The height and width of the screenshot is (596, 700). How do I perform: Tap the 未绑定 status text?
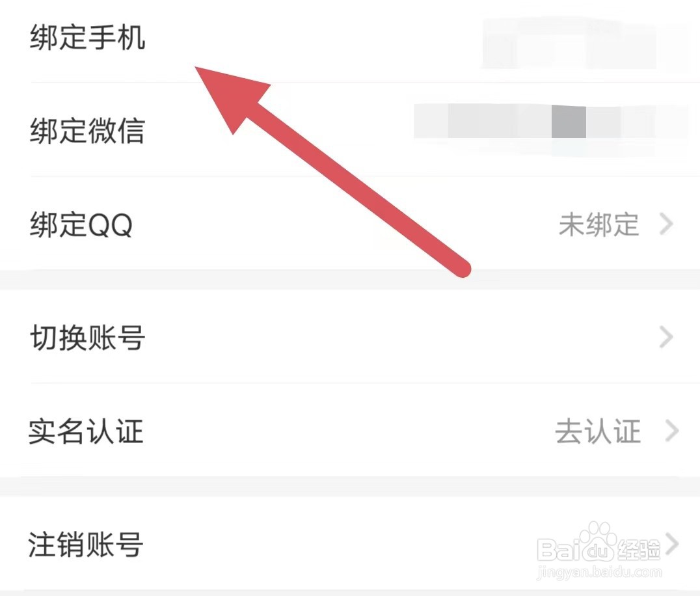[x=599, y=224]
